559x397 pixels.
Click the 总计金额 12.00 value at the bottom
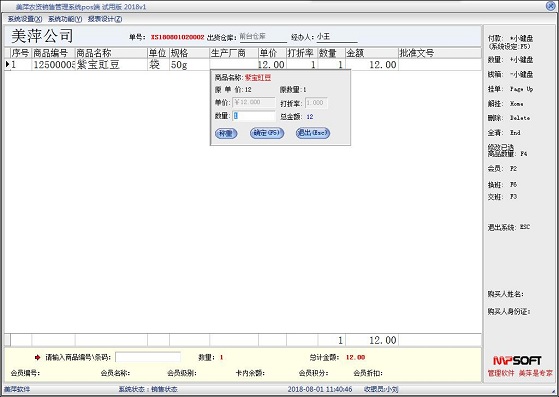355,357
